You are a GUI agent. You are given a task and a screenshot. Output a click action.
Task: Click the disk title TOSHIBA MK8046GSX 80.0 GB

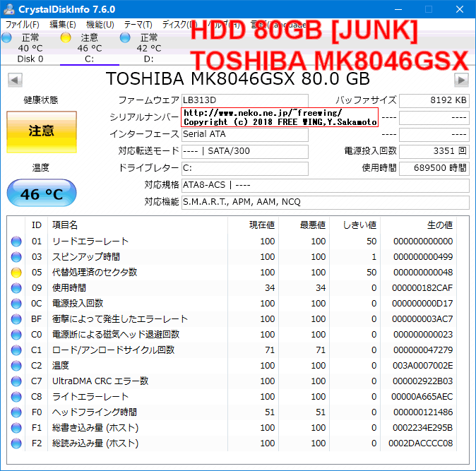coord(238,79)
